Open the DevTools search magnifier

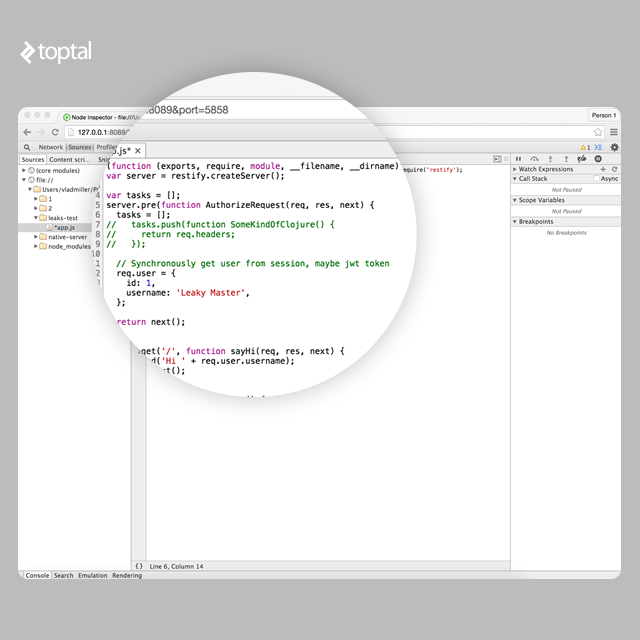pos(27,147)
